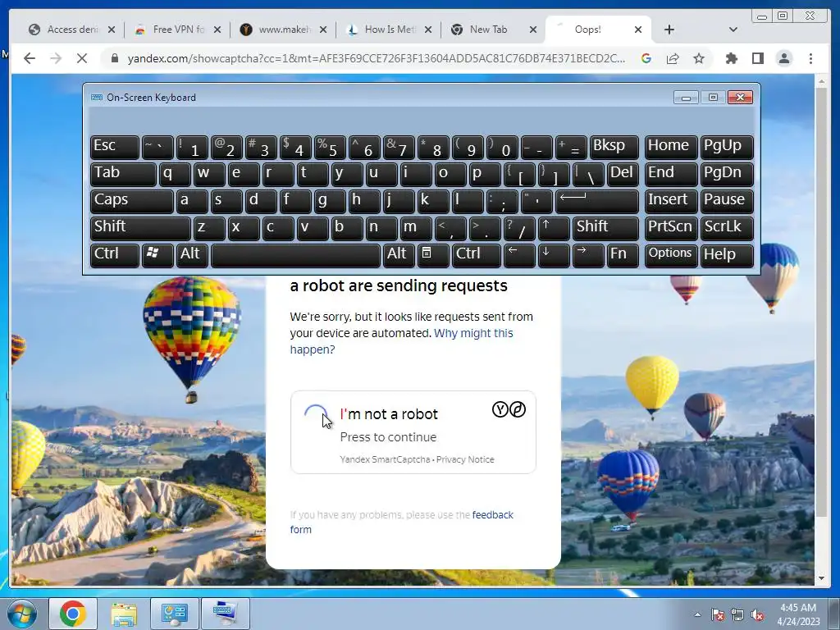Open Chrome's three-dot menu
This screenshot has height=630, width=840.
tap(810, 58)
